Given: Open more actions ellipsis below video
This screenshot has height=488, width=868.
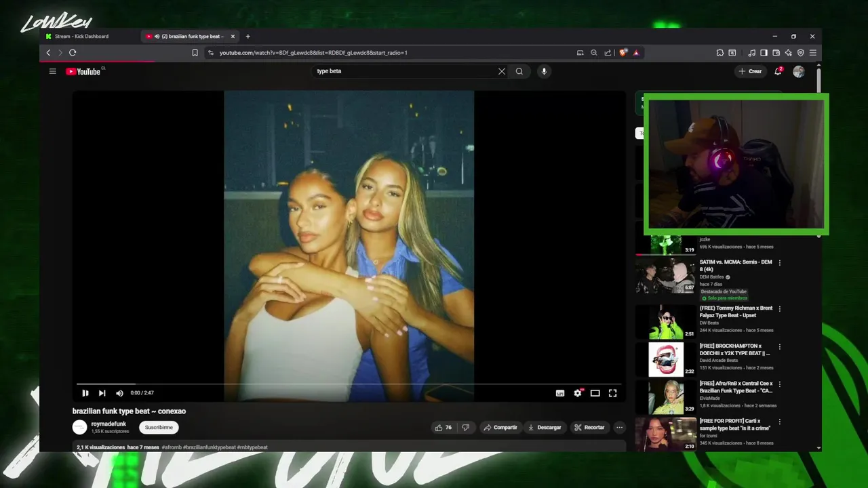Looking at the screenshot, I should [619, 428].
